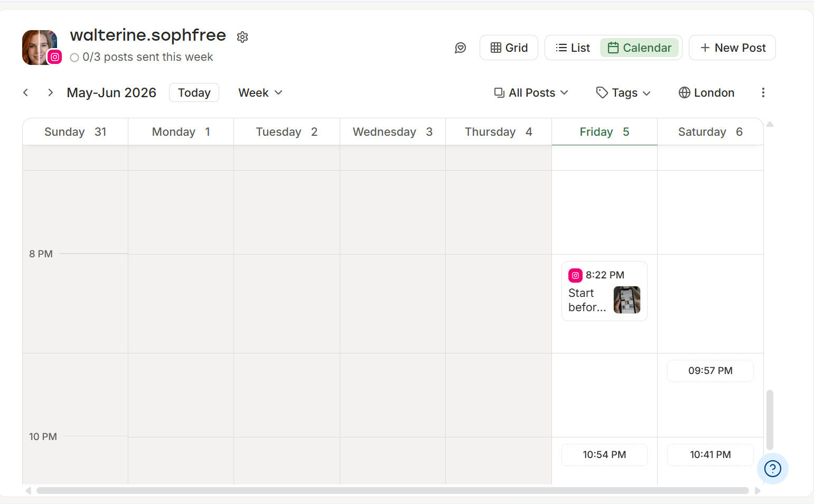This screenshot has height=504, width=814.
Task: Open the Week view dropdown
Action: (x=260, y=92)
